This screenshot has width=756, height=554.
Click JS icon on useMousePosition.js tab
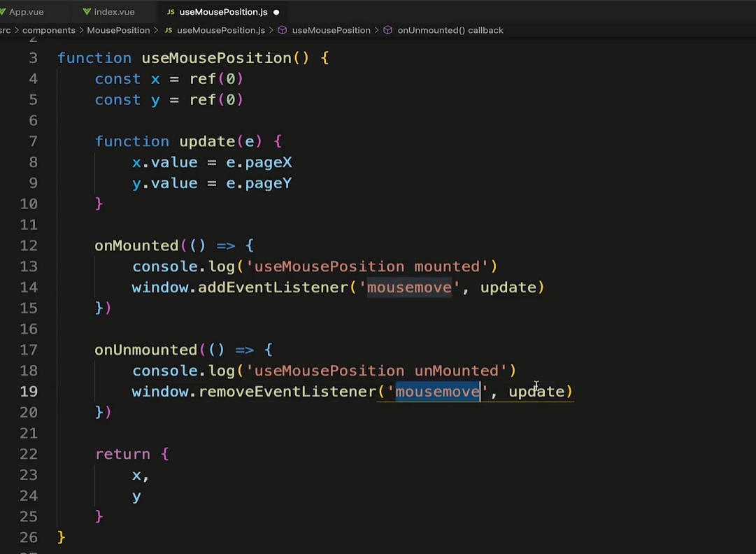[171, 12]
